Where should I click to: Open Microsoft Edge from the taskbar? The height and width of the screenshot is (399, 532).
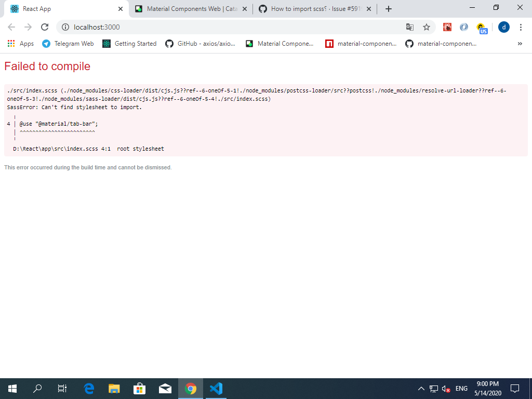88,388
